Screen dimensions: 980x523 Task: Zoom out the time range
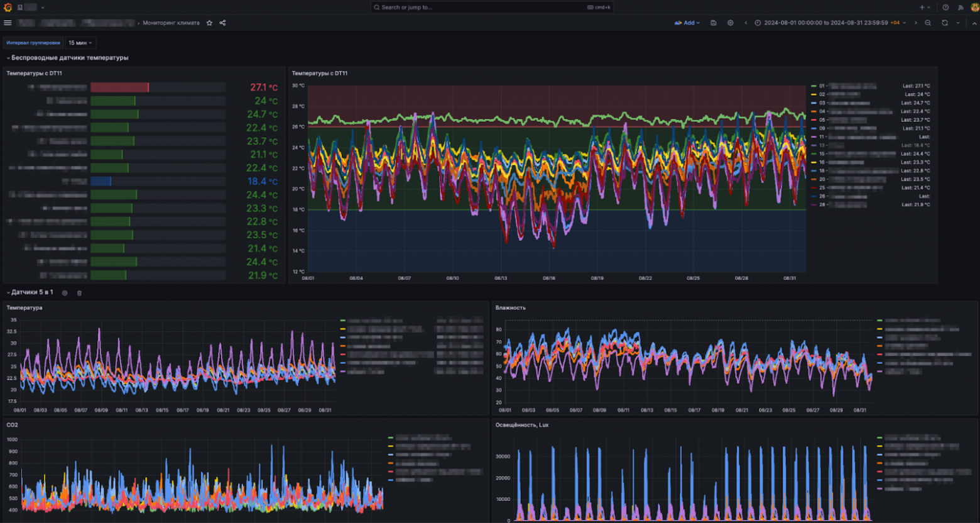click(x=928, y=23)
